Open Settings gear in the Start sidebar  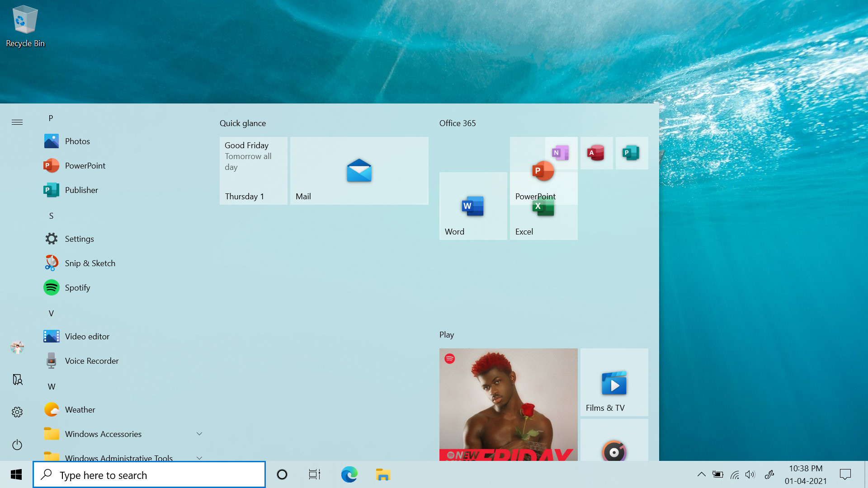17,412
